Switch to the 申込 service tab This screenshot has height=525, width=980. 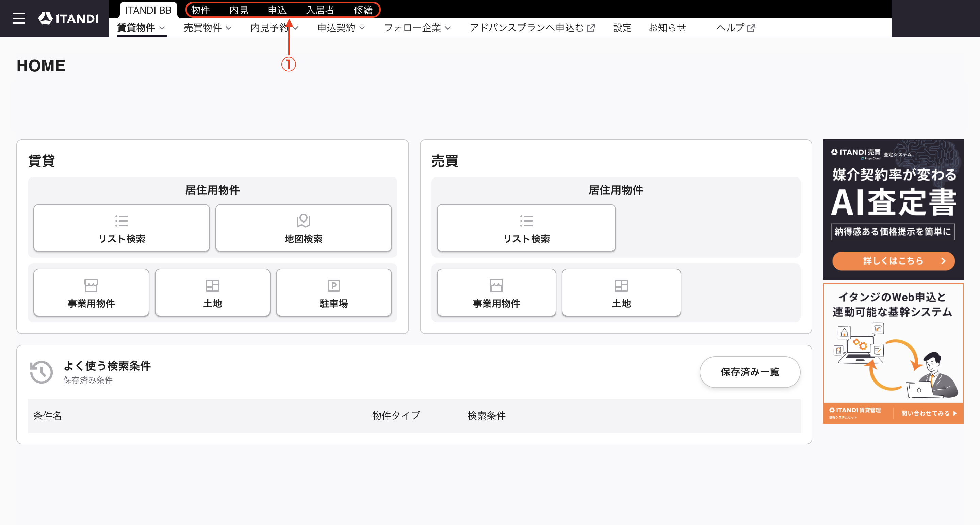[277, 10]
